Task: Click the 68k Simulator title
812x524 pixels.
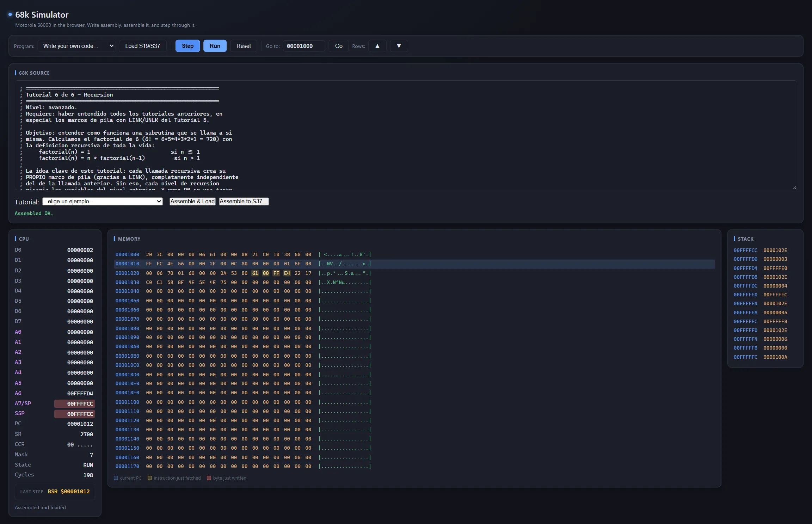Action: (42, 15)
